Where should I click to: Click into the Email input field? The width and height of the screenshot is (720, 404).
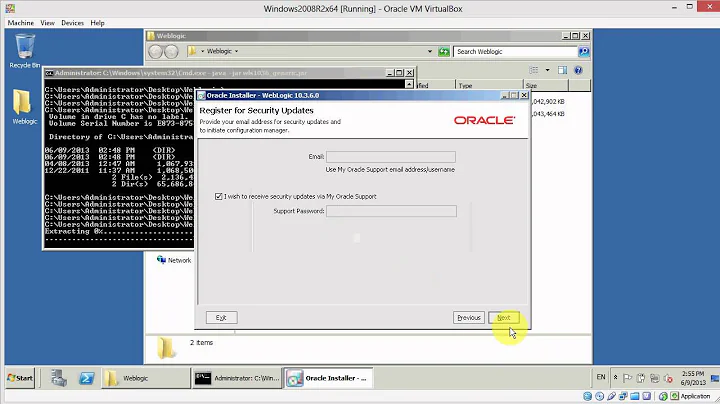pyautogui.click(x=391, y=157)
